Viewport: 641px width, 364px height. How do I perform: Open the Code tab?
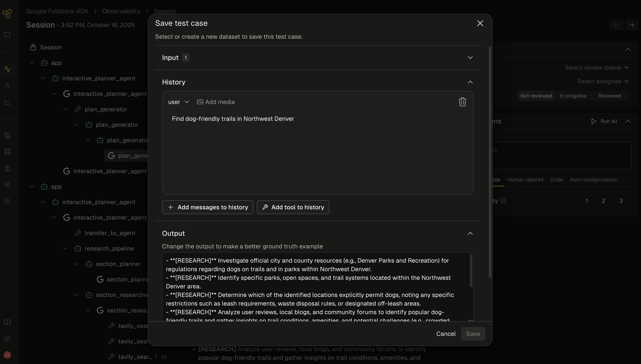pyautogui.click(x=556, y=179)
